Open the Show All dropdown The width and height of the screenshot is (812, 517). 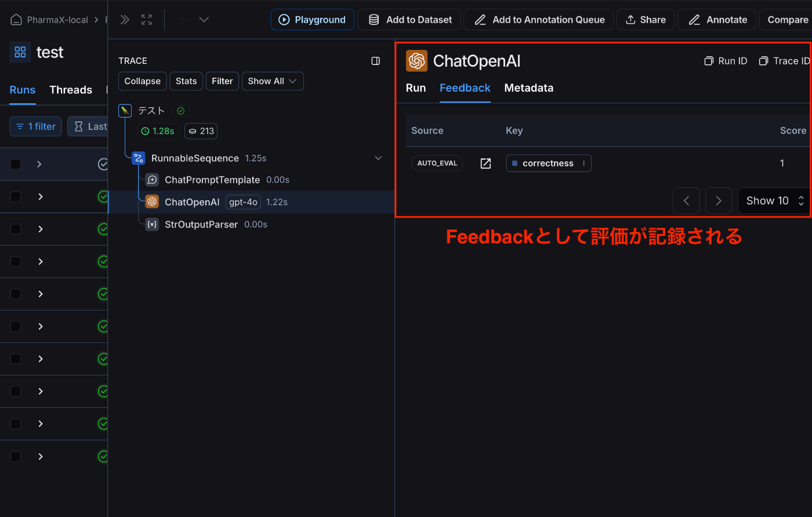(273, 81)
